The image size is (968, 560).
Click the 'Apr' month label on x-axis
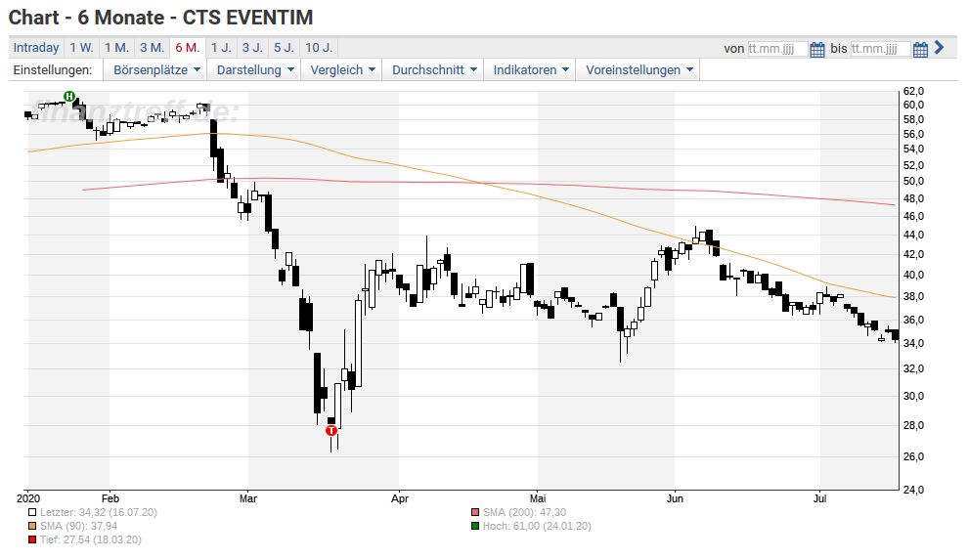point(400,498)
